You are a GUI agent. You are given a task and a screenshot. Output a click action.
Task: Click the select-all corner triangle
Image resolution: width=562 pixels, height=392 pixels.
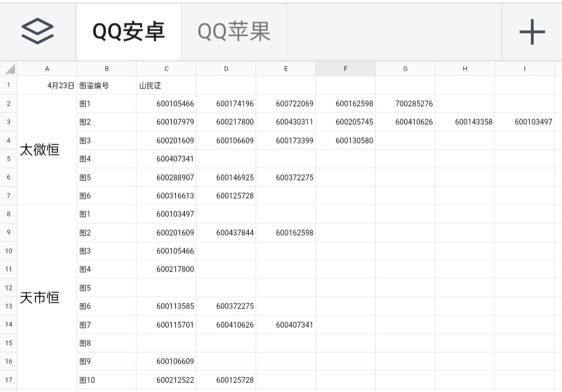(x=9, y=69)
